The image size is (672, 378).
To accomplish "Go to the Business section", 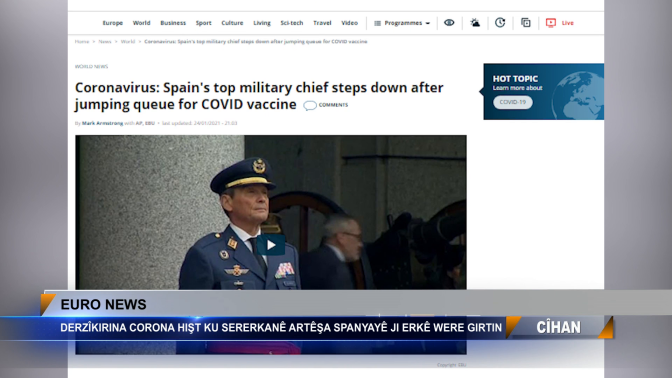I will point(173,23).
